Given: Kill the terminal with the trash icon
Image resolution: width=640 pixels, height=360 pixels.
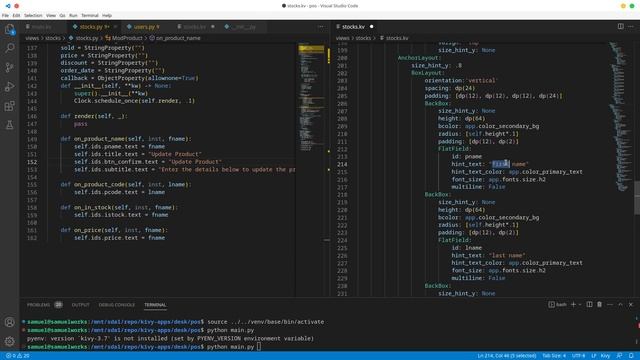Looking at the screenshot, I should (599, 304).
